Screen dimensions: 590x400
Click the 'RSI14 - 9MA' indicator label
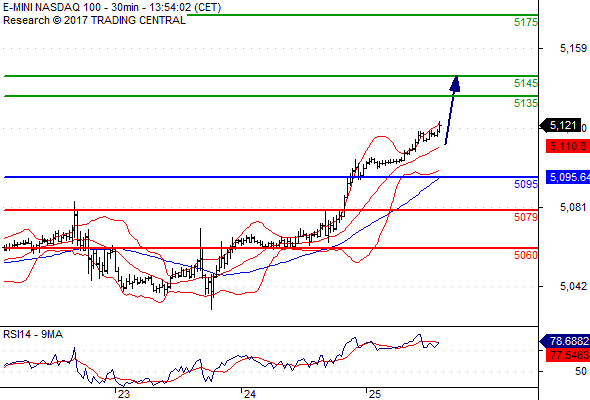(33, 334)
